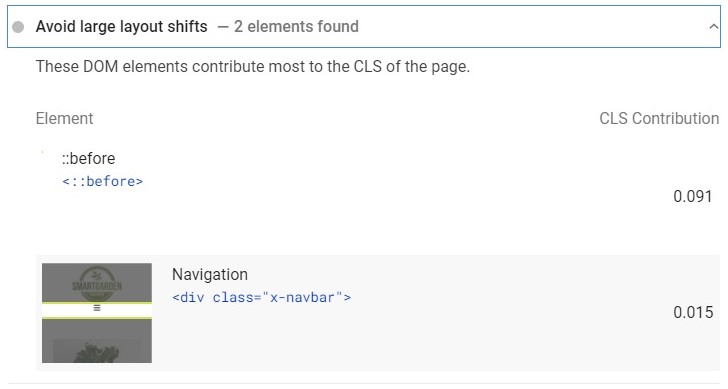This screenshot has width=728, height=389.
Task: Click the CLS Contribution column header
Action: click(x=659, y=118)
